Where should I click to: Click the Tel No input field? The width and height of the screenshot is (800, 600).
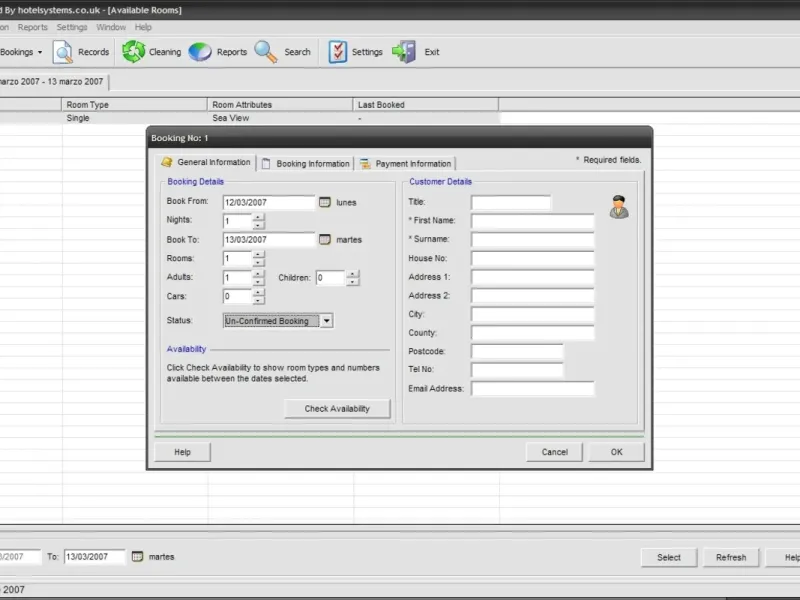click(517, 369)
